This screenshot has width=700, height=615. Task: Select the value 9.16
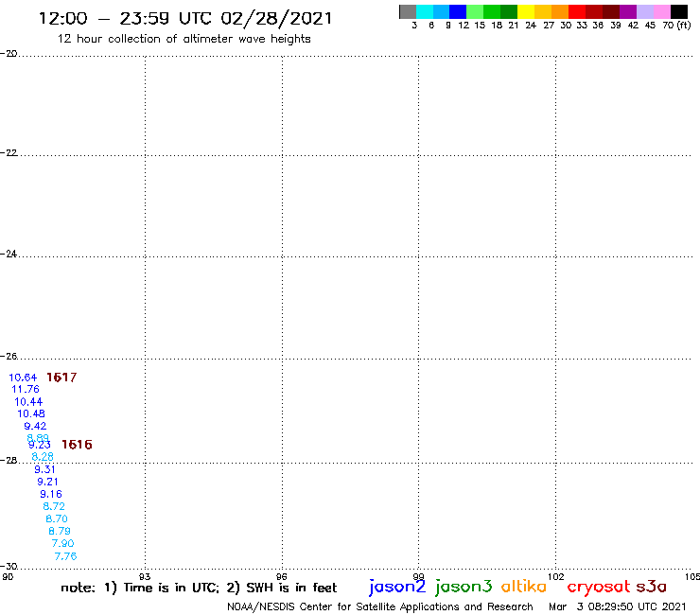[51, 495]
